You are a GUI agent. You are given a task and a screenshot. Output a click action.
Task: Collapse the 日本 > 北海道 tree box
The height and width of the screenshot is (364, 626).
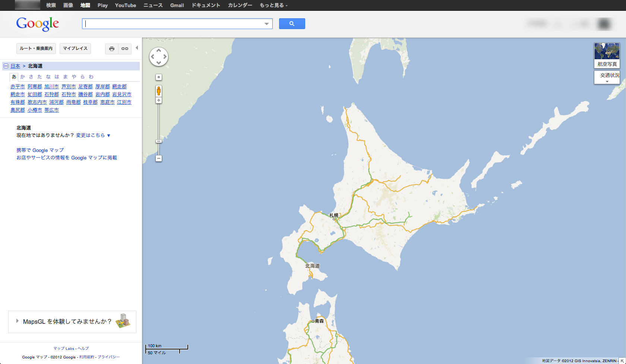(6, 66)
